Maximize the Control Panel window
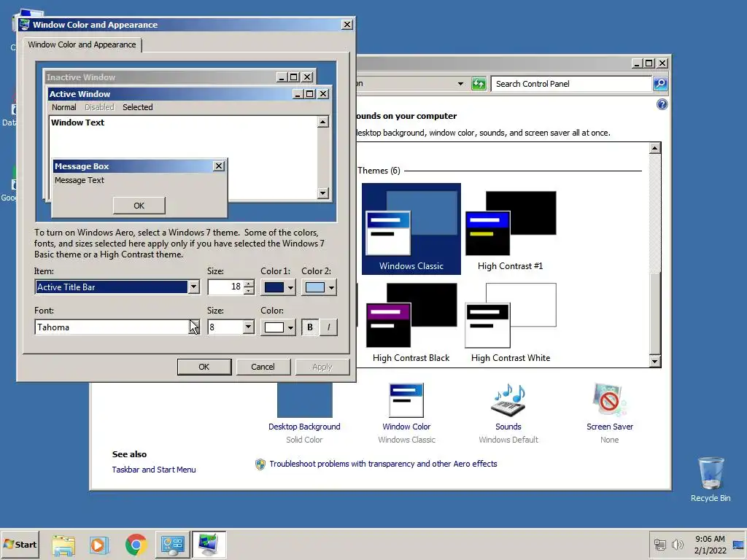This screenshot has width=747, height=560. tap(649, 63)
